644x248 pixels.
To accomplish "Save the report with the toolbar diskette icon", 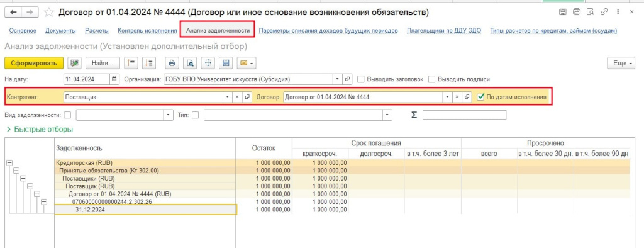I will [226, 63].
